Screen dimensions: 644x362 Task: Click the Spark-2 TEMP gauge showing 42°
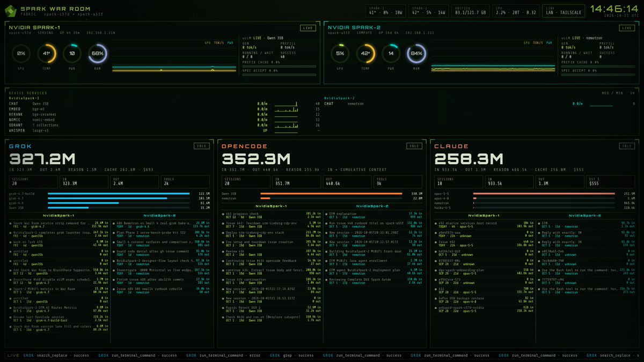tap(365, 54)
